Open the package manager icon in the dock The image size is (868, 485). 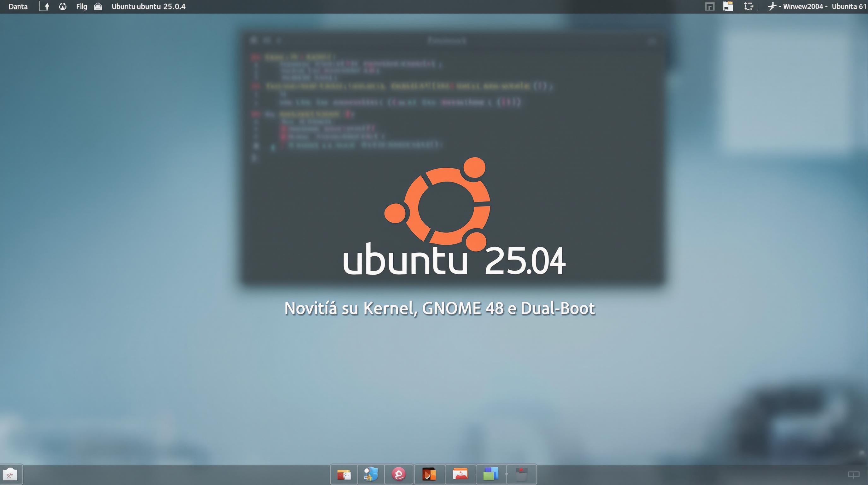point(344,474)
